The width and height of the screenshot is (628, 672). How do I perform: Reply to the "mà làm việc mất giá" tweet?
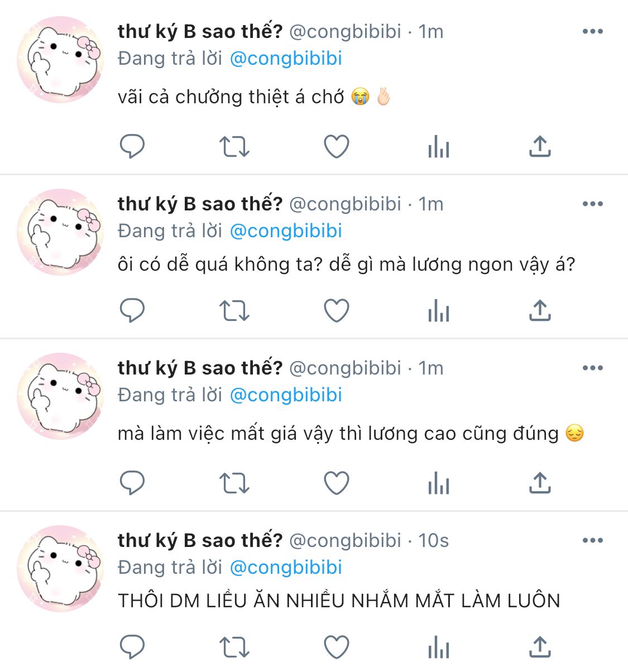[x=132, y=483]
